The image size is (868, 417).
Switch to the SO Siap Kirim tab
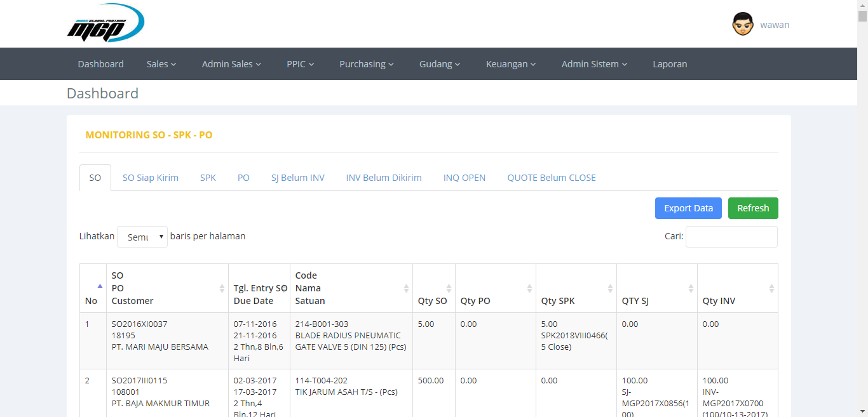click(151, 178)
